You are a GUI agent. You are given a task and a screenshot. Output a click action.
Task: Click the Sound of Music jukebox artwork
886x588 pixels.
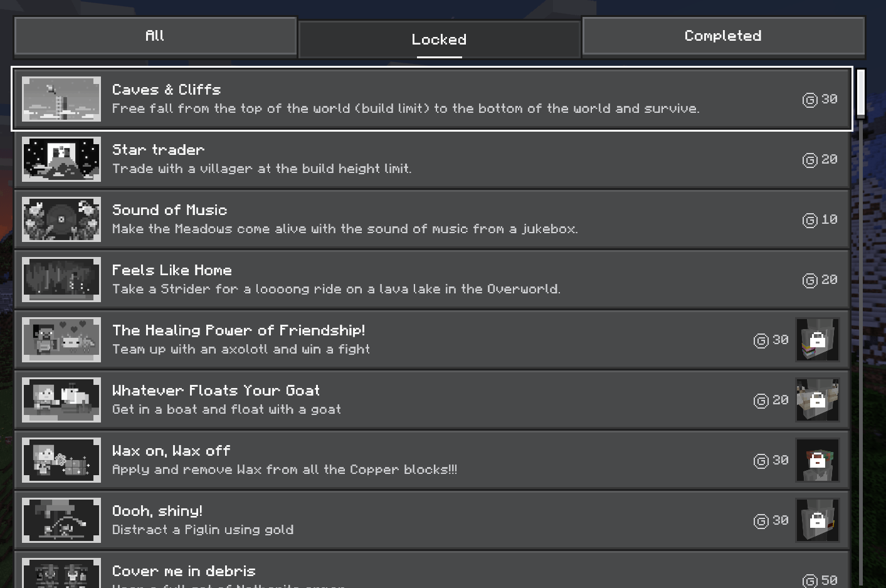pos(61,219)
